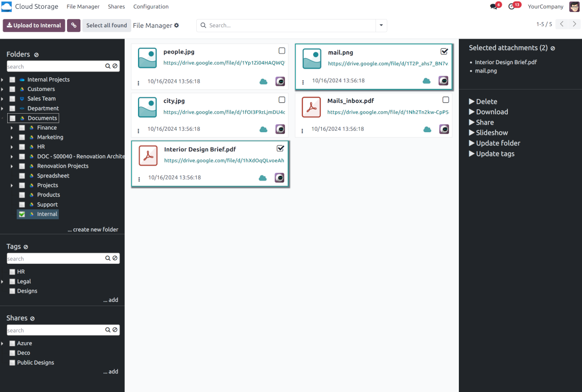582x392 pixels.
Task: Expand the Finance subfolder
Action: tap(12, 128)
